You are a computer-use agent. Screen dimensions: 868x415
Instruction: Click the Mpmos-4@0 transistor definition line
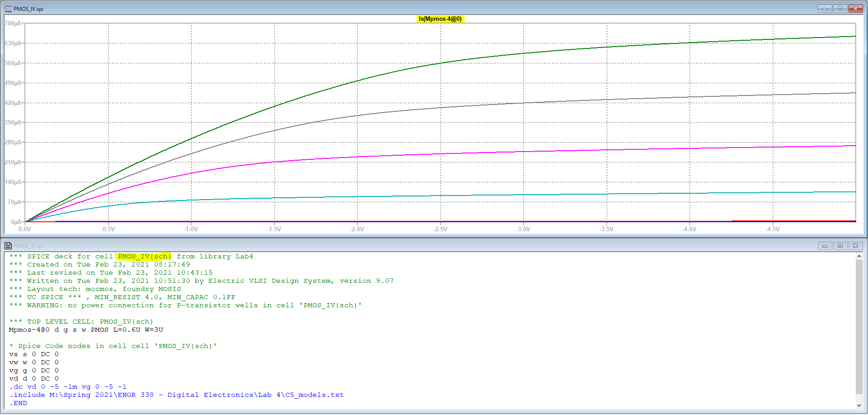tap(86, 330)
